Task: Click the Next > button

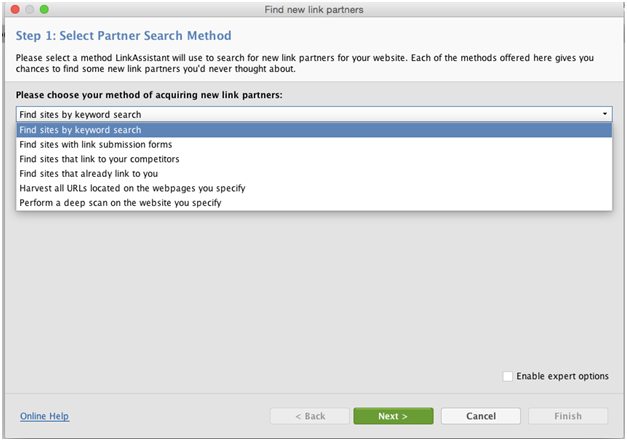Action: [393, 416]
